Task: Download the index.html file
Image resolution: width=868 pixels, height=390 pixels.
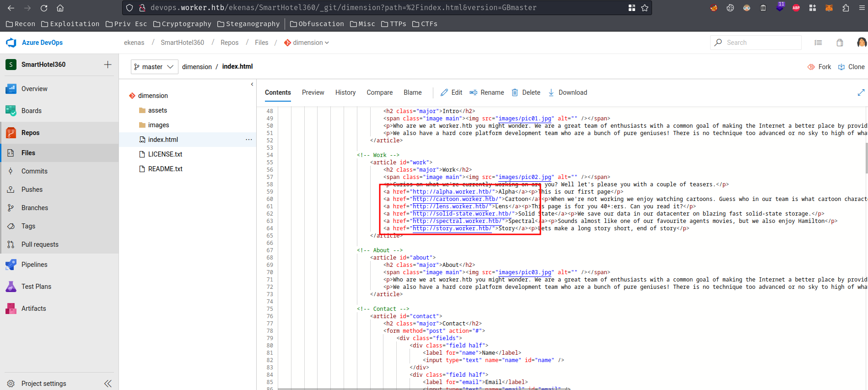Action: point(567,92)
